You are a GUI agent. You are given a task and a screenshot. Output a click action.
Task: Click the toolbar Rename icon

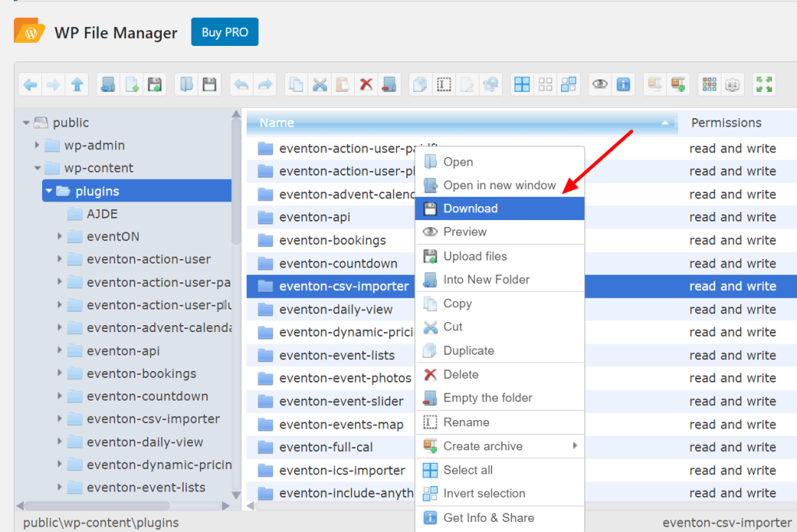pyautogui.click(x=444, y=84)
